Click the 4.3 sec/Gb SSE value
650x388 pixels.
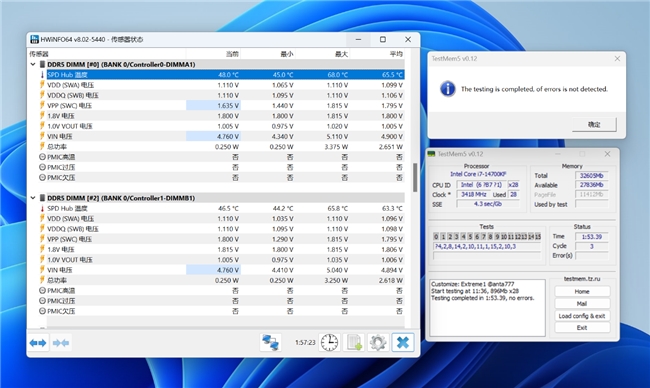488,204
